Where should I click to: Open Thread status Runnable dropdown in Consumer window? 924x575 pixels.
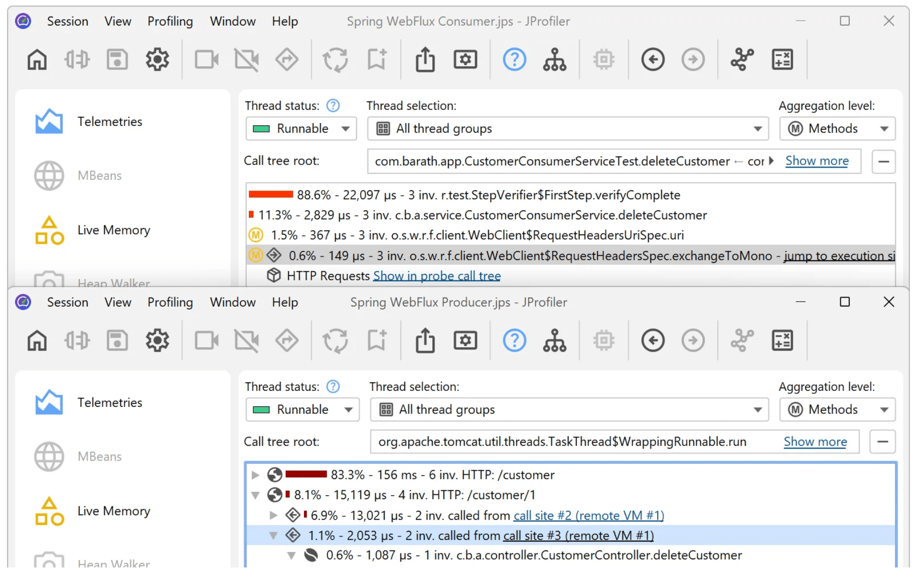(x=301, y=129)
